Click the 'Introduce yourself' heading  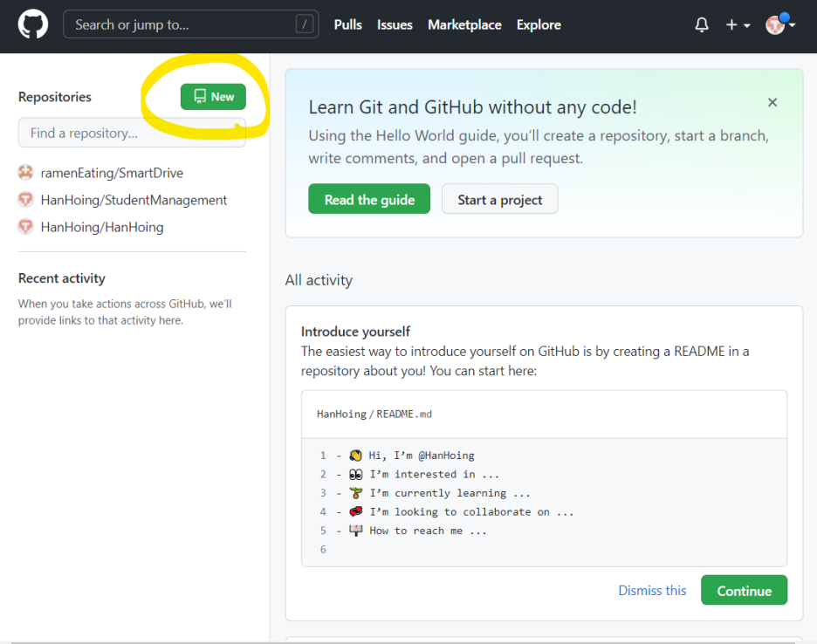(355, 332)
